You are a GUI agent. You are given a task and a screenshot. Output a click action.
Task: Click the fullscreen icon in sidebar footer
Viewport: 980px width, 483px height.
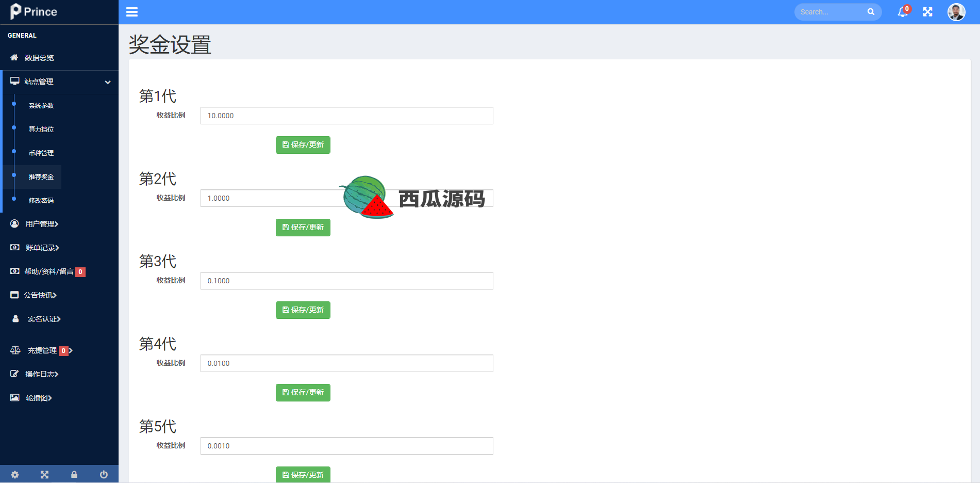click(x=44, y=474)
